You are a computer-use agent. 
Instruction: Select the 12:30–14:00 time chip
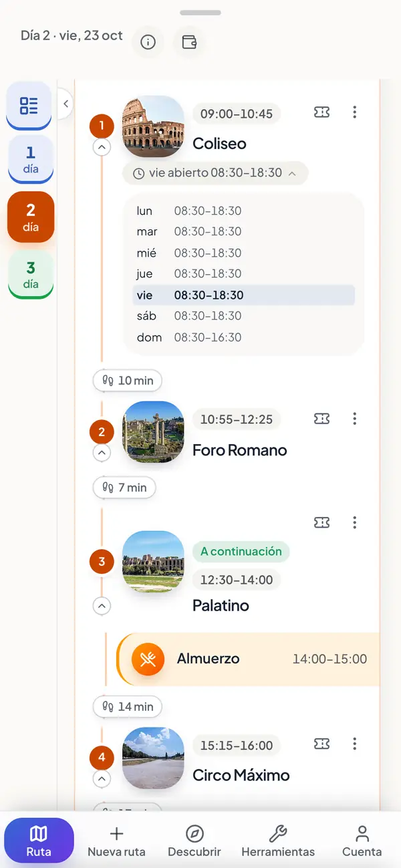click(x=237, y=580)
